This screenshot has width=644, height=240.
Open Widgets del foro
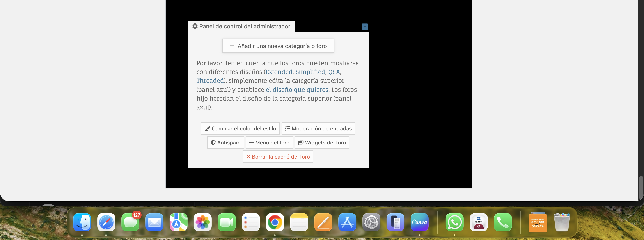322,143
